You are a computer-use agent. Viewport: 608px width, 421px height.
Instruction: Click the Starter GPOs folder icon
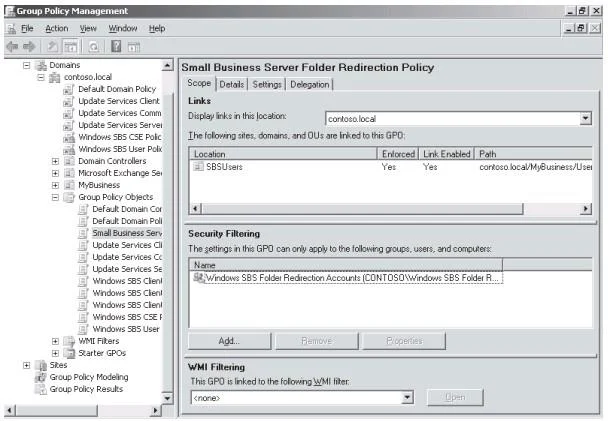tap(69, 353)
